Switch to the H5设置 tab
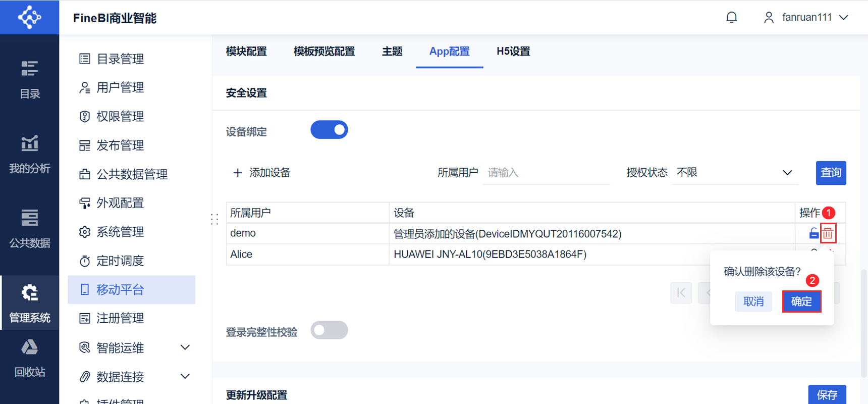 tap(513, 52)
